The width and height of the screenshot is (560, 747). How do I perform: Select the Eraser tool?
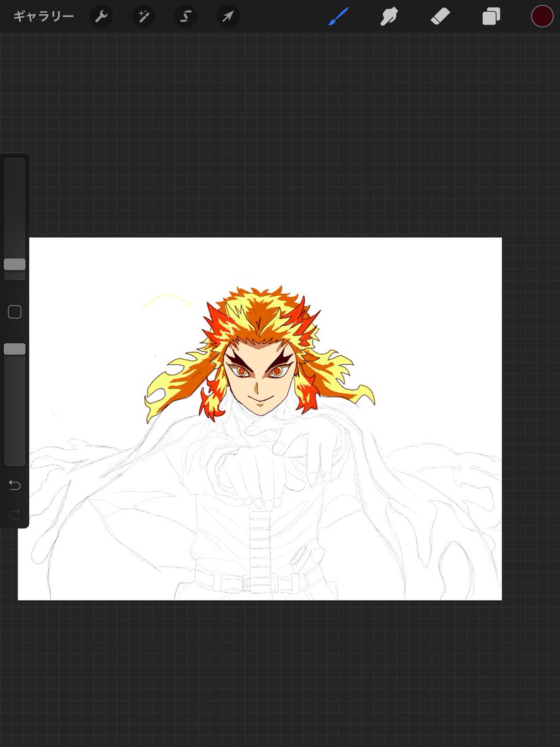click(440, 16)
